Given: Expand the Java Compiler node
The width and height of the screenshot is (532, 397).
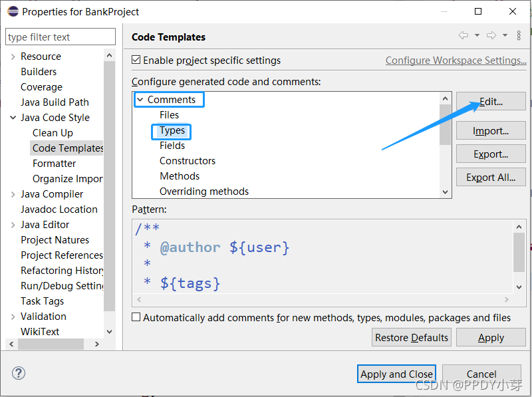Looking at the screenshot, I should (13, 194).
